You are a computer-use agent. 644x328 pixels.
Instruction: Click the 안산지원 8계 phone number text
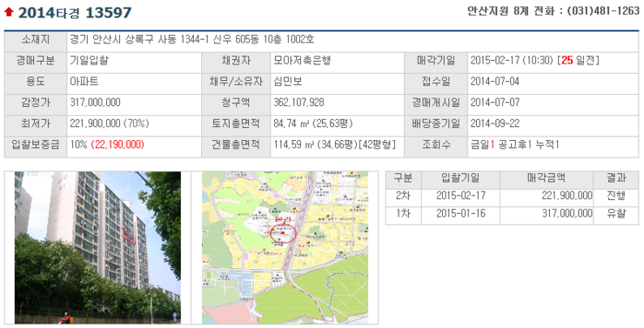click(x=553, y=11)
